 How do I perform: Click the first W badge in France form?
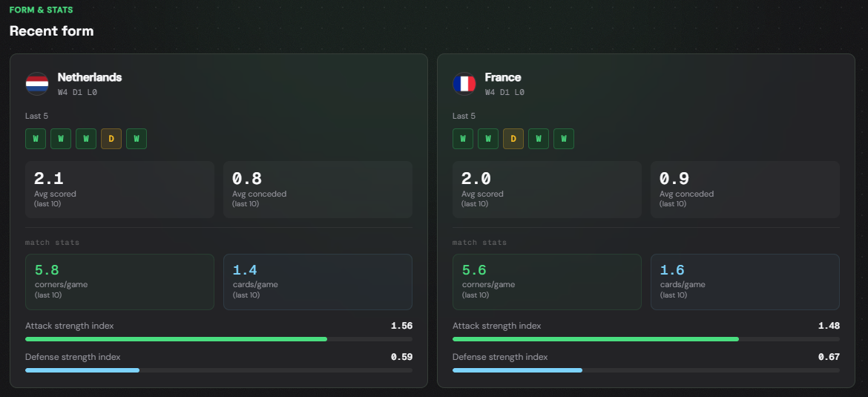[463, 139]
